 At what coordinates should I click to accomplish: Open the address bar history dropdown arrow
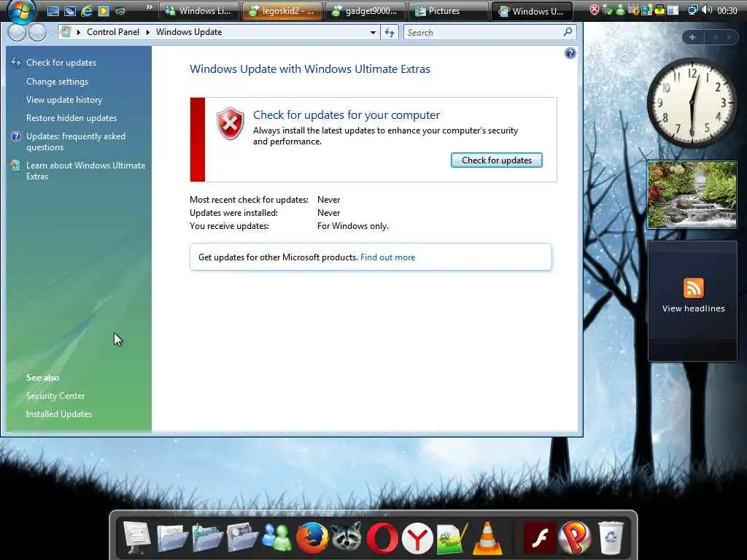coord(373,32)
